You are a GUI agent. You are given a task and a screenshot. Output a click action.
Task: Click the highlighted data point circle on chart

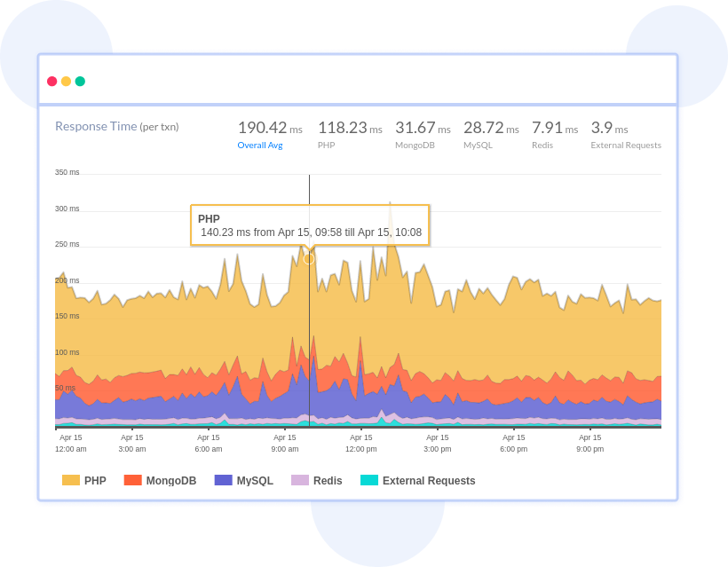point(309,259)
